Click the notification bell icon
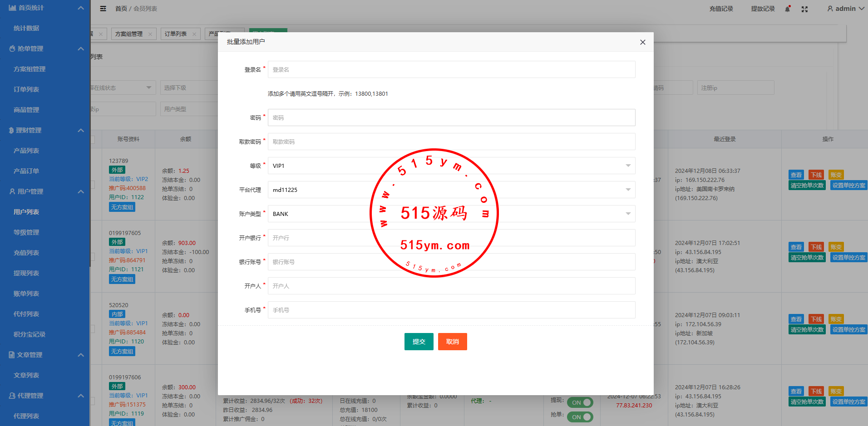Image resolution: width=868 pixels, height=426 pixels. tap(788, 9)
